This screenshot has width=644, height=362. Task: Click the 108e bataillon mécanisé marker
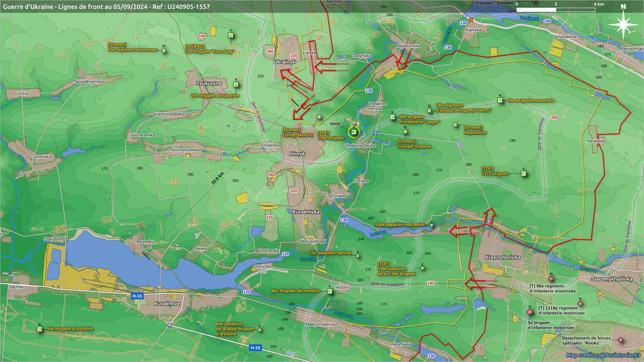[x=431, y=225]
